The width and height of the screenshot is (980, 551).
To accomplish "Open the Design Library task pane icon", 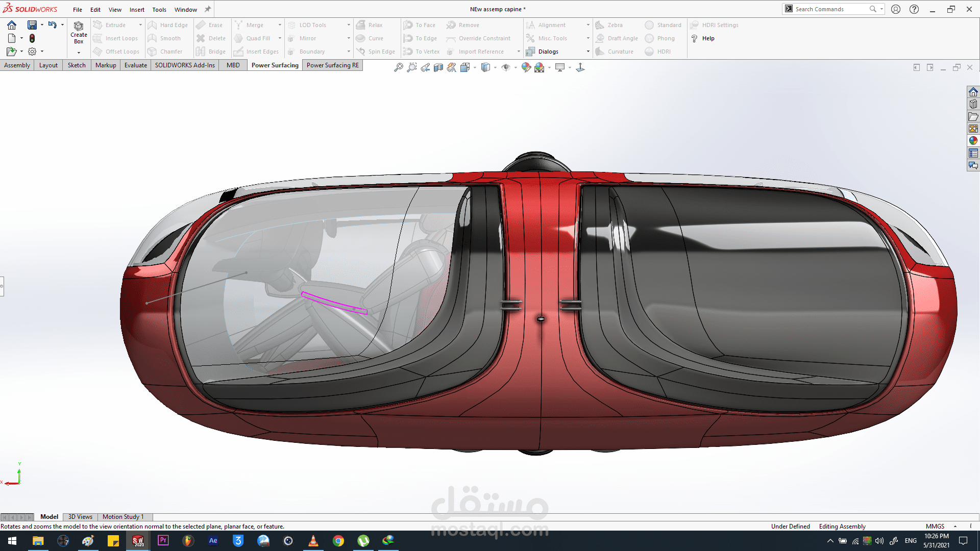I will point(973,104).
